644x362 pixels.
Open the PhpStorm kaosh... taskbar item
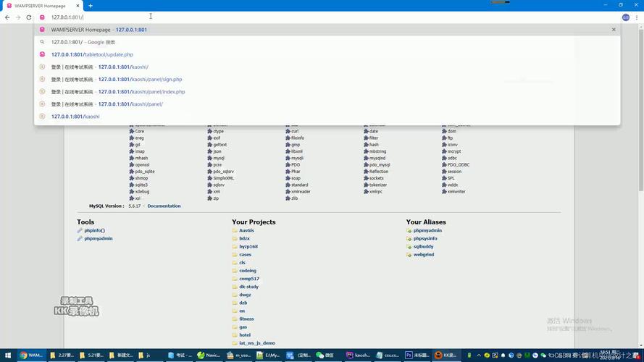coord(358,355)
